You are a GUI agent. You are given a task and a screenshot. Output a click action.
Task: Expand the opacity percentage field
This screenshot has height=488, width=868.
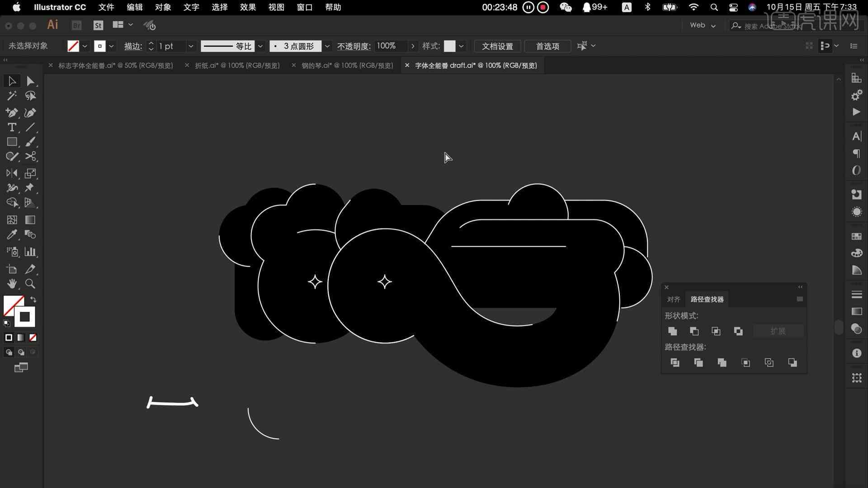pos(413,46)
